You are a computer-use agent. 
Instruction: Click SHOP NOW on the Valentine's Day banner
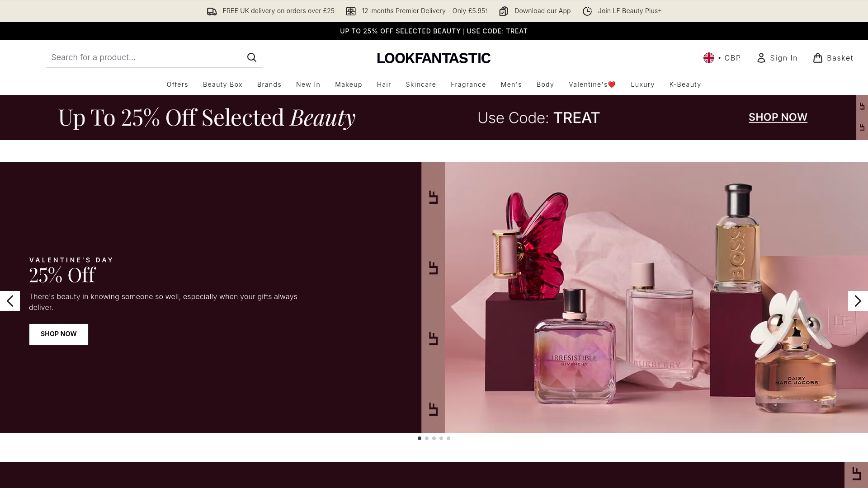click(x=58, y=334)
